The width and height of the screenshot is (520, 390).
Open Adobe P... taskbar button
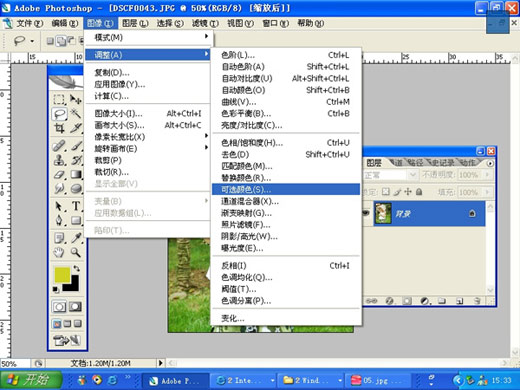coord(175,381)
